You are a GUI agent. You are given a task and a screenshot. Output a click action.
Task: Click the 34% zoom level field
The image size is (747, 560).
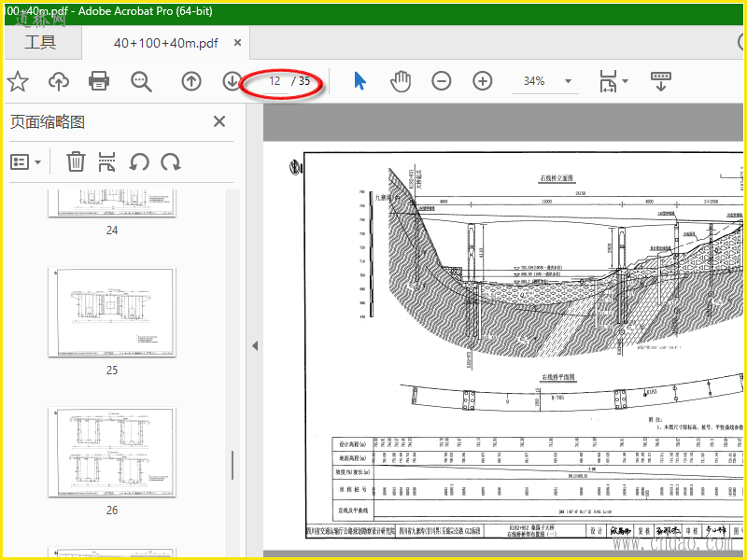pyautogui.click(x=534, y=81)
